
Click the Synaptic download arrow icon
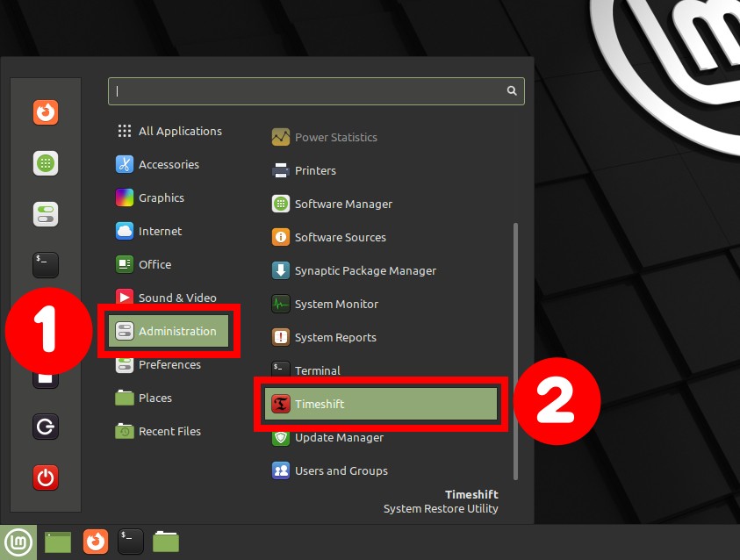point(281,271)
